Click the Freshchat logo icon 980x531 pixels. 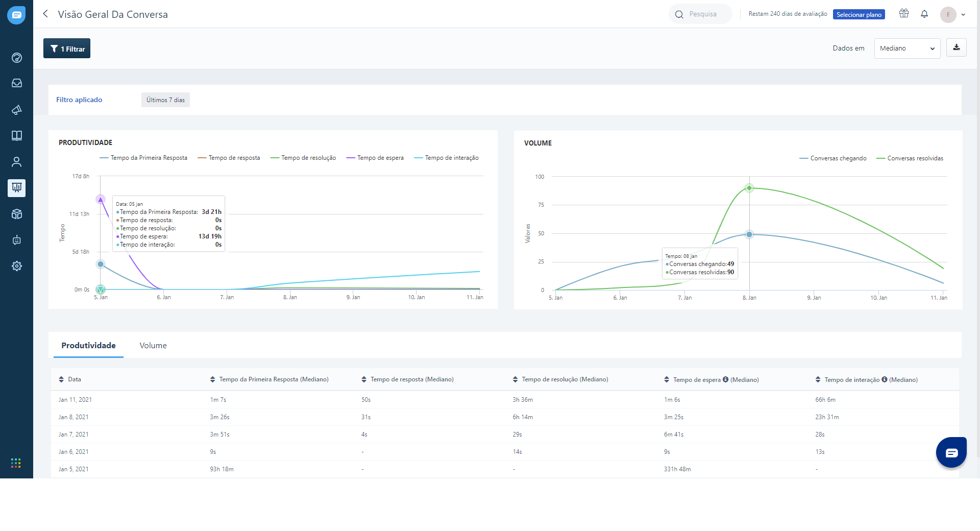pyautogui.click(x=16, y=15)
